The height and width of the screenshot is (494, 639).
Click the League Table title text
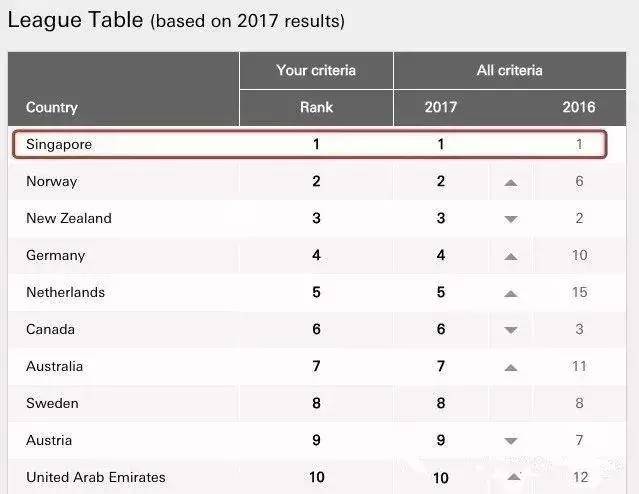tap(76, 19)
